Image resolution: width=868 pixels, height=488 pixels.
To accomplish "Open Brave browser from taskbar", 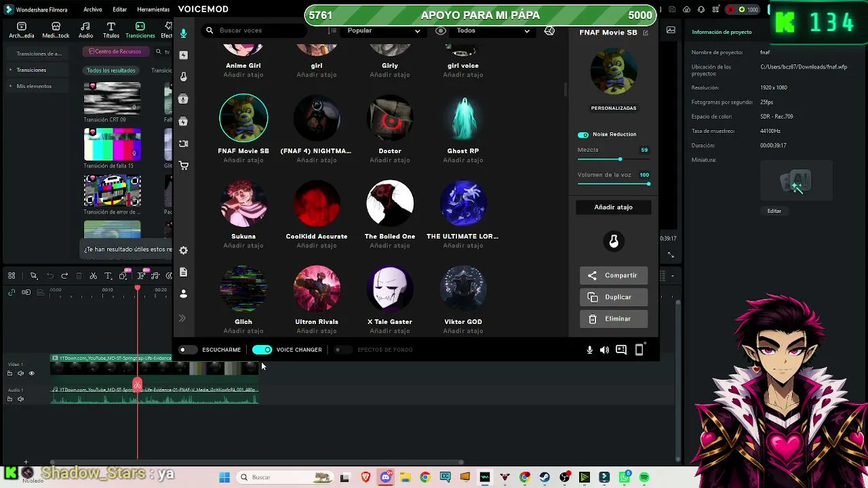I will (366, 477).
